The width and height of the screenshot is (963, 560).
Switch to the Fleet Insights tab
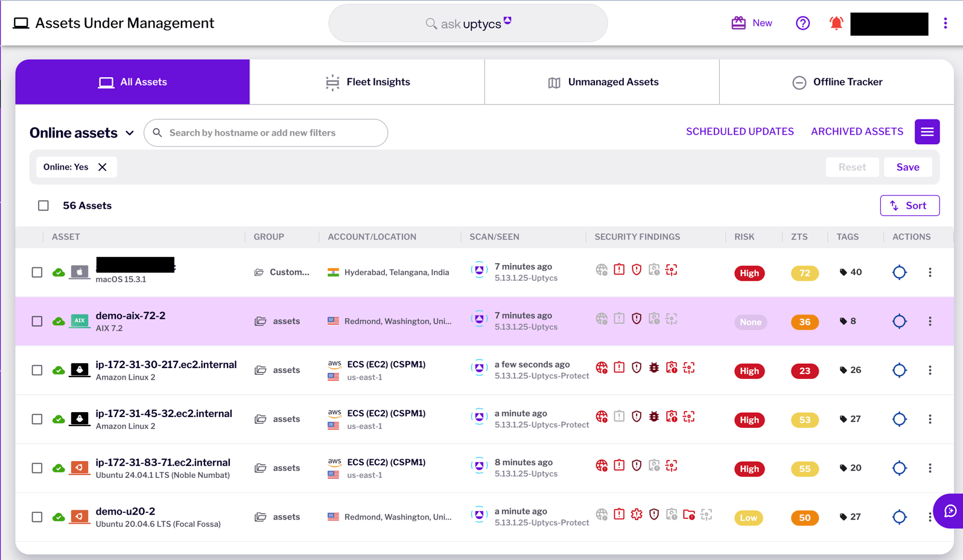pos(367,81)
